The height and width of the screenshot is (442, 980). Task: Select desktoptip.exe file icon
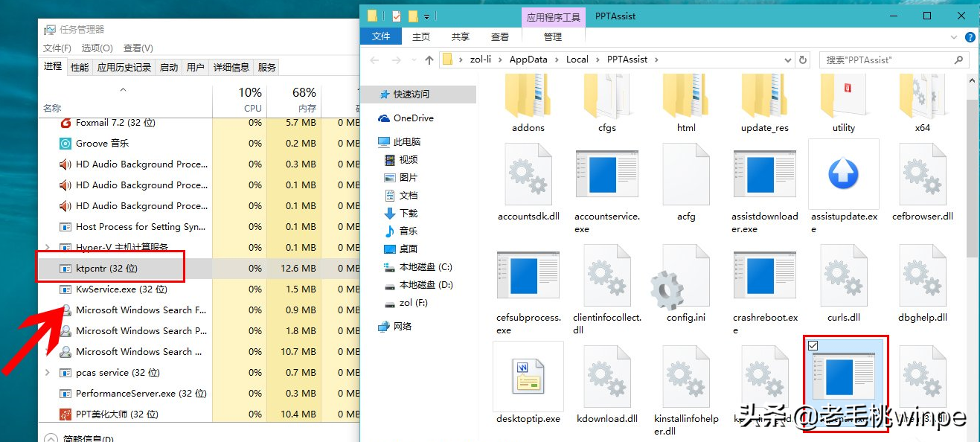[528, 376]
